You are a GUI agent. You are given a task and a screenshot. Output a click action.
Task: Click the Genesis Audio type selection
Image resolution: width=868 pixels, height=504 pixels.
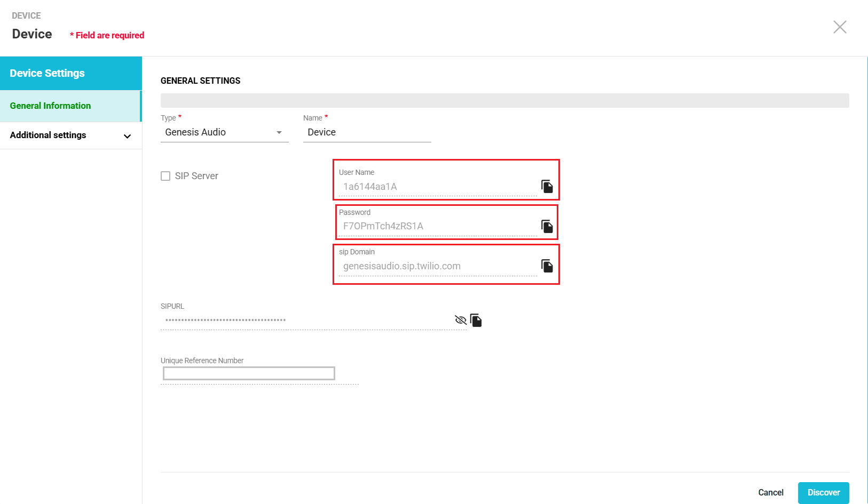[214, 132]
